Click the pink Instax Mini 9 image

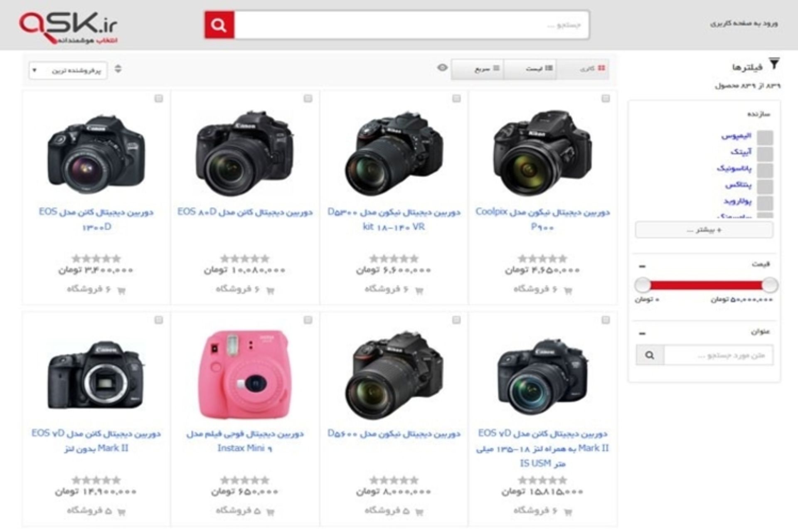pyautogui.click(x=245, y=374)
